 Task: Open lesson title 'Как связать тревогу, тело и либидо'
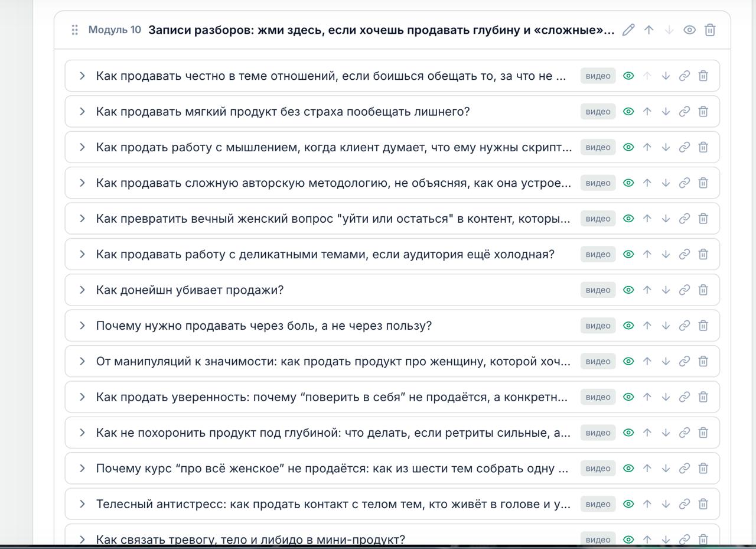click(x=250, y=540)
